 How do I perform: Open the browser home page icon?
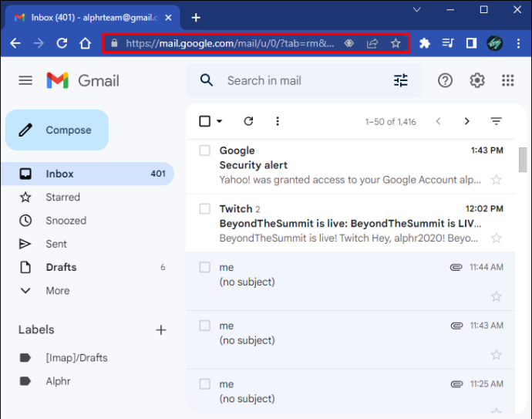click(85, 43)
